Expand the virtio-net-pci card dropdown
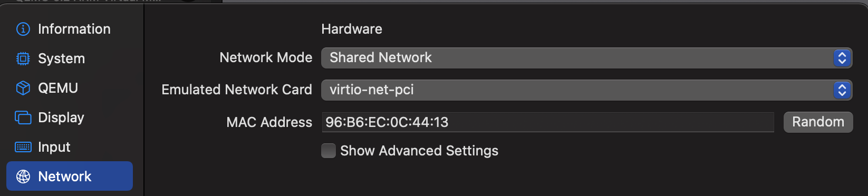Image resolution: width=868 pixels, height=196 pixels. (587, 90)
